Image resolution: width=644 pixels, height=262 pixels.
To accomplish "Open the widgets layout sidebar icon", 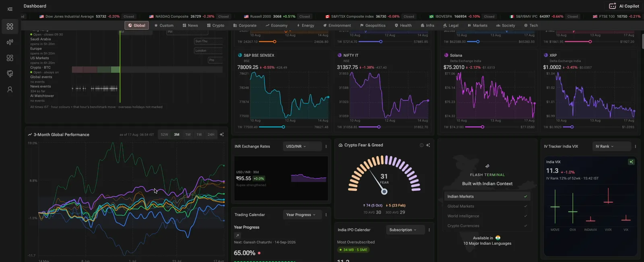I will click(x=10, y=58).
